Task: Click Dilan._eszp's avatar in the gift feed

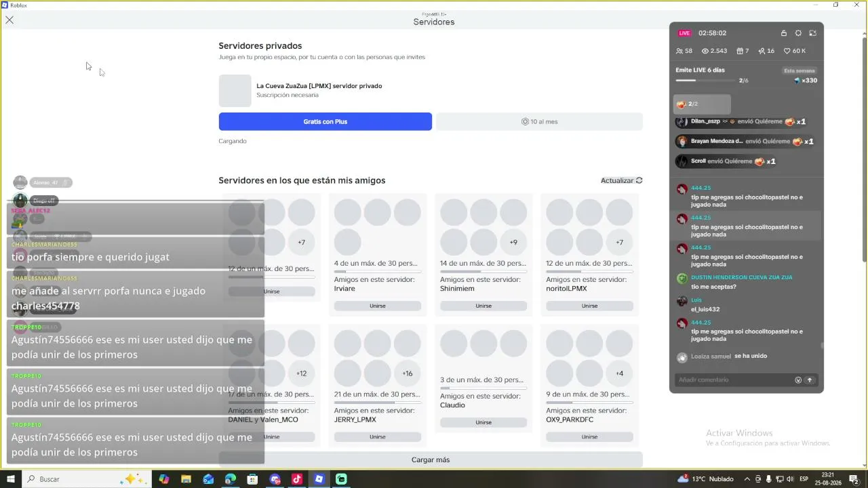Action: (682, 122)
